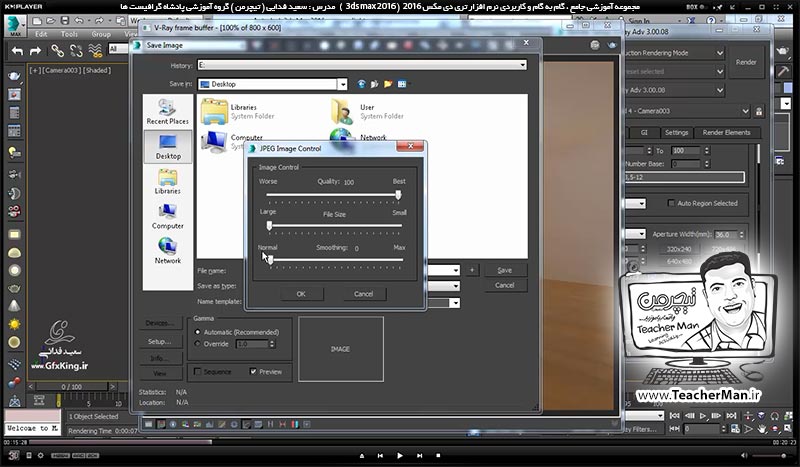Select the Override gamma radio button
The height and width of the screenshot is (467, 800).
coord(198,344)
